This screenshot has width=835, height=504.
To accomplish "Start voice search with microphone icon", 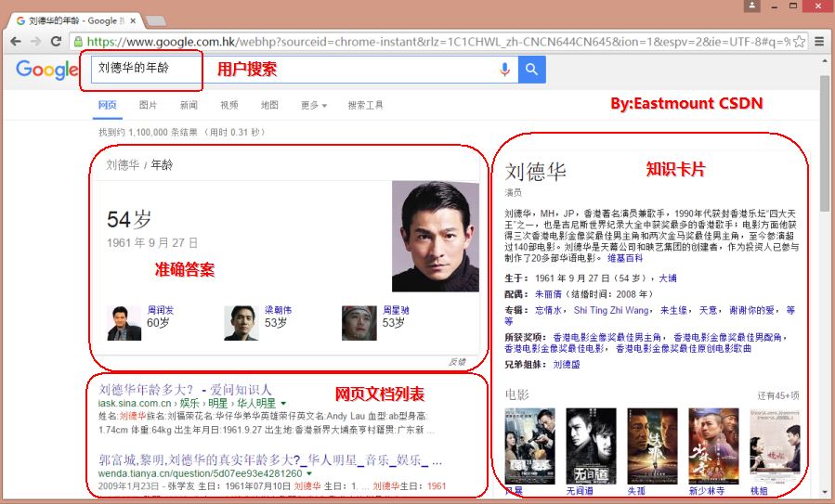I will [504, 70].
